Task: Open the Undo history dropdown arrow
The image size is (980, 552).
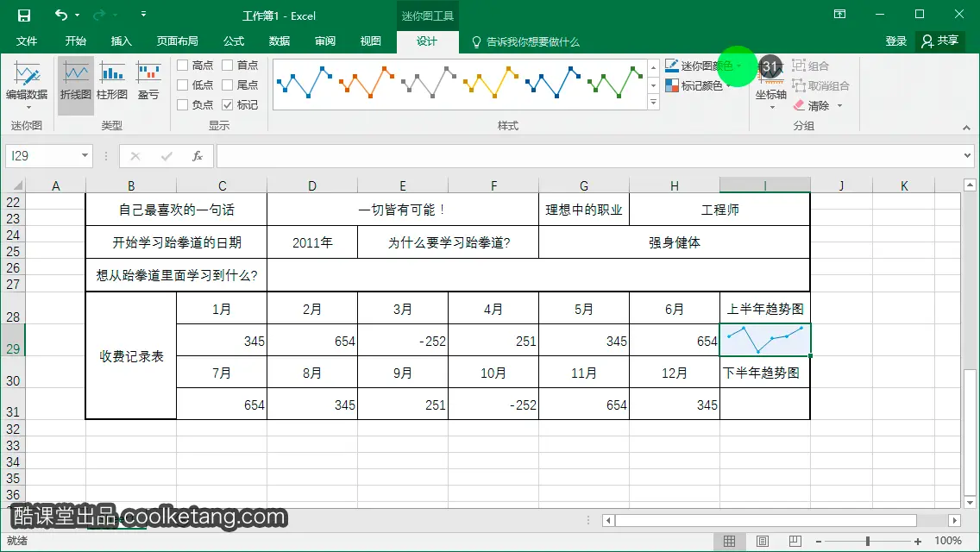Action: coord(78,15)
